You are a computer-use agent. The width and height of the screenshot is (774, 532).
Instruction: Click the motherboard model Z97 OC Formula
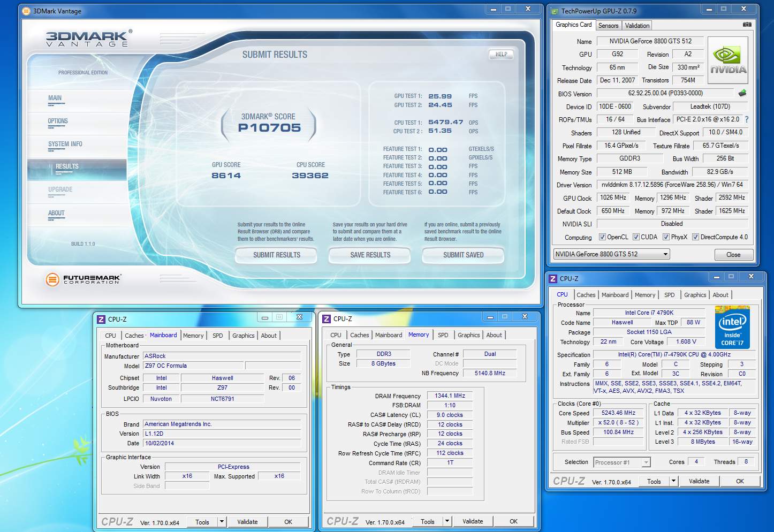click(194, 366)
